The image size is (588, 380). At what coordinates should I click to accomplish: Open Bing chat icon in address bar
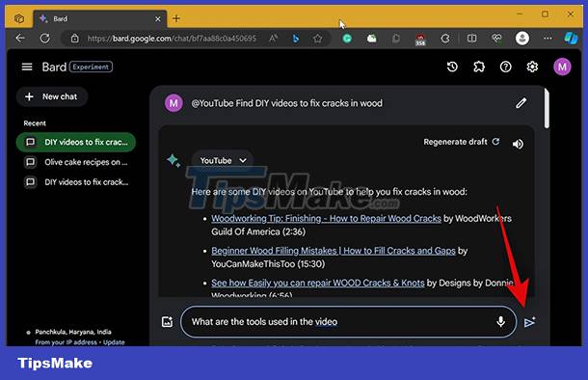(296, 39)
